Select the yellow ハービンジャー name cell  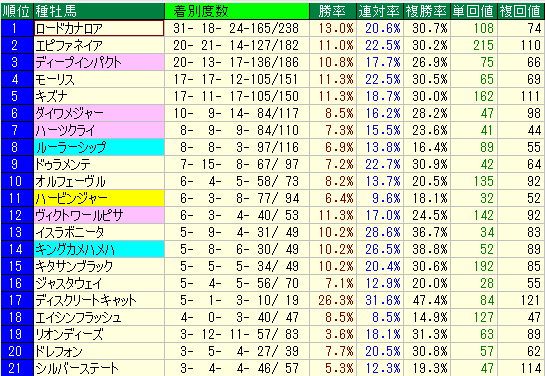[99, 198]
